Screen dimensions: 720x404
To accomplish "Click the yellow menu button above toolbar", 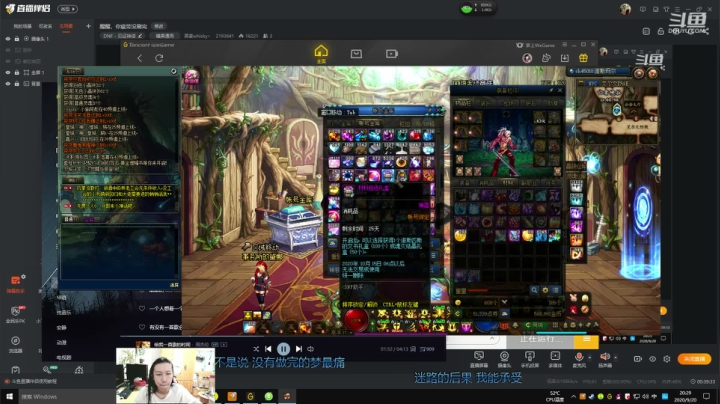I will [586, 339].
